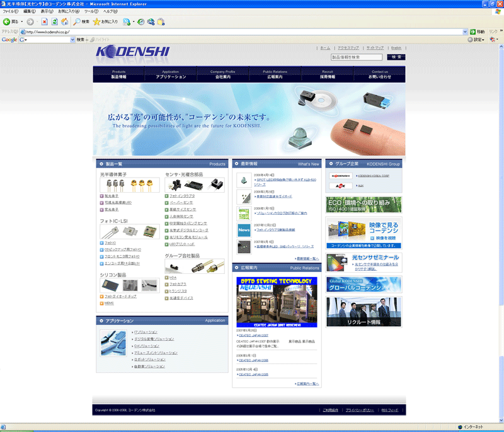This screenshot has width=504, height=432.
Task: Open the Public Relations 広報案内 nav tab
Action: click(275, 74)
